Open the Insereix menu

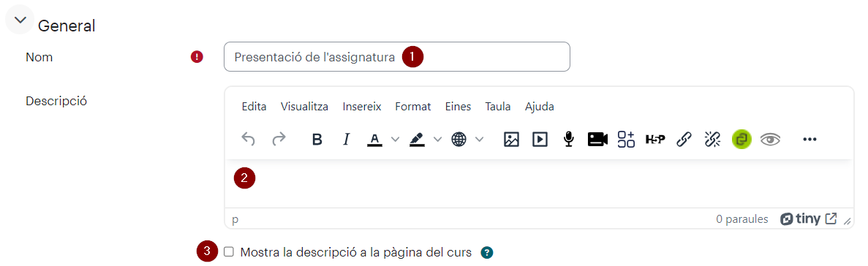coord(362,107)
